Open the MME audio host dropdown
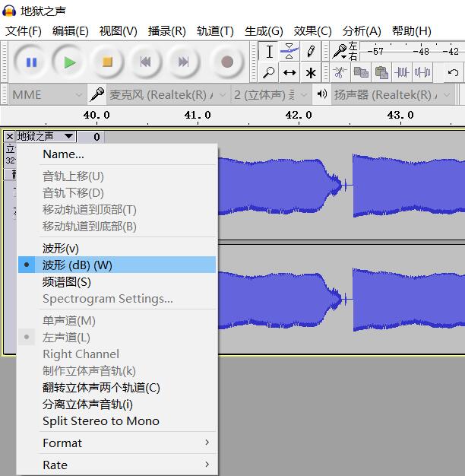465x476 pixels. point(47,95)
